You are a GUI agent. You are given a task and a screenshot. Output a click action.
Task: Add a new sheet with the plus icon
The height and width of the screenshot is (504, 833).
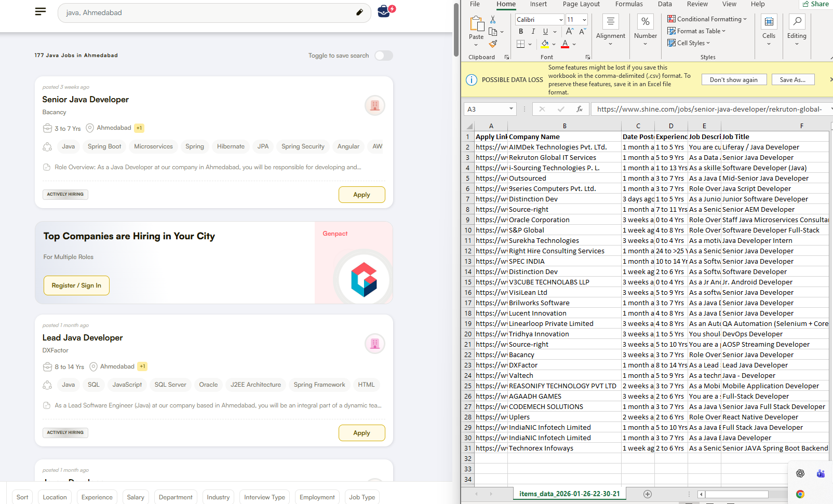coord(647,494)
